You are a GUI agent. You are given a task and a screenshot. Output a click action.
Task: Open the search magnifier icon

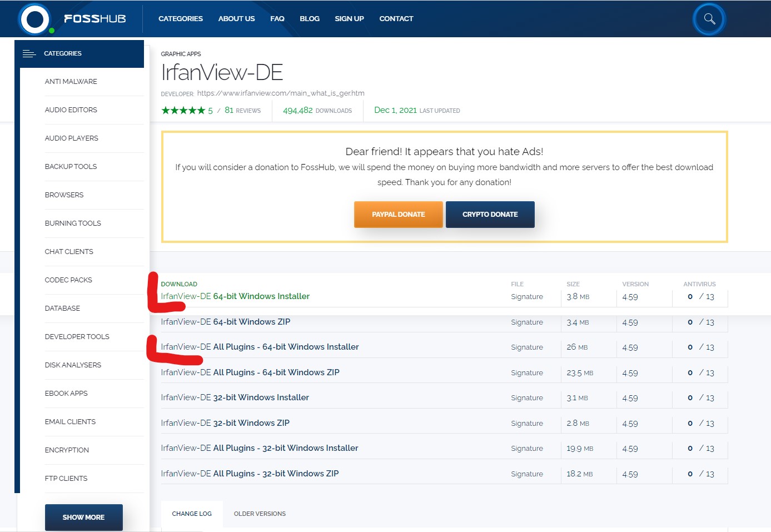709,19
